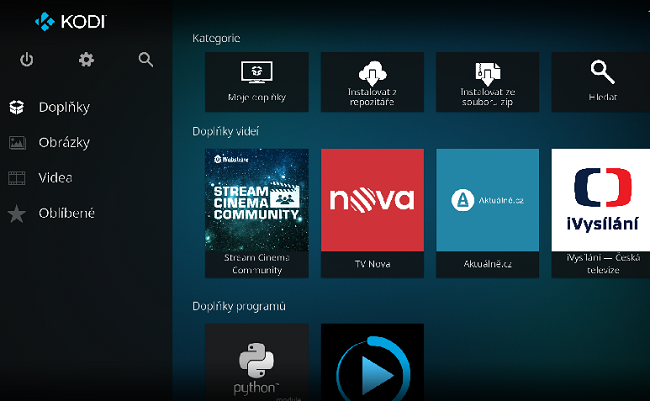Open settings via the gear icon
650x401 pixels.
point(86,60)
